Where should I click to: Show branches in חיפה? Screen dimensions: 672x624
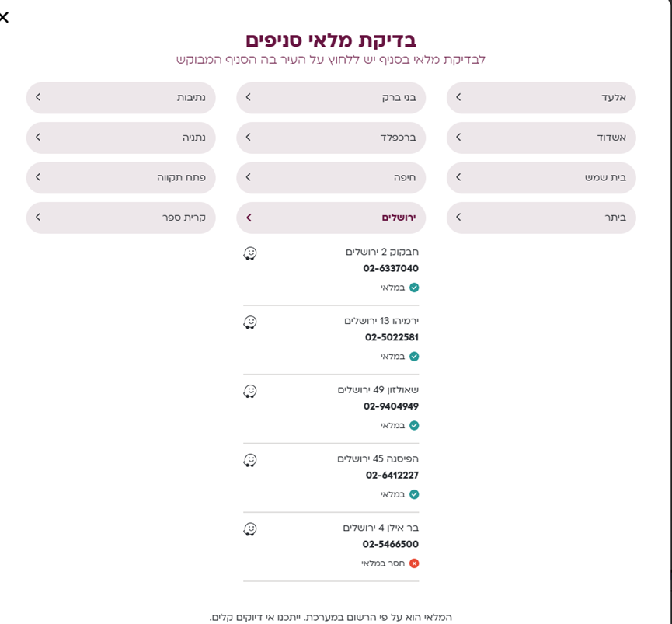pos(331,178)
